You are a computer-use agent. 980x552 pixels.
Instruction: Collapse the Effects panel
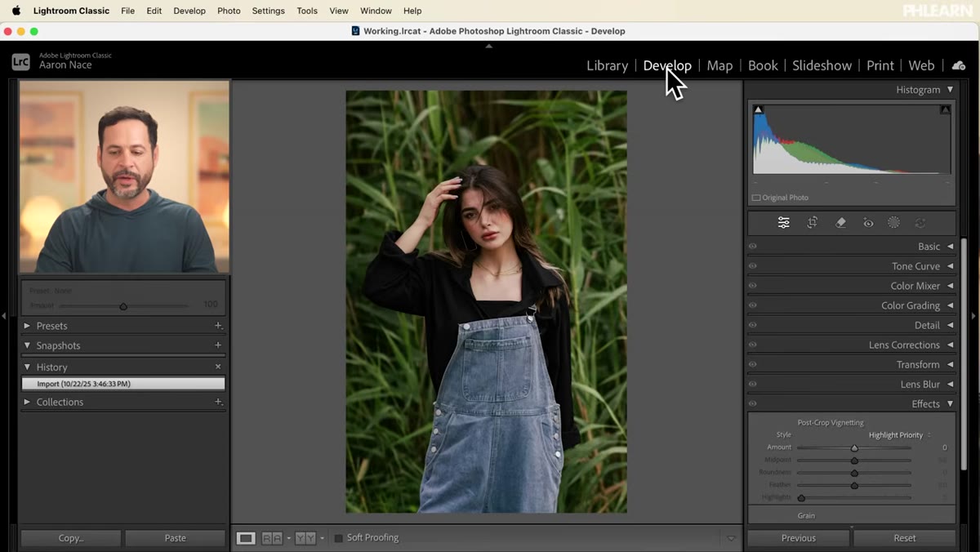click(950, 403)
